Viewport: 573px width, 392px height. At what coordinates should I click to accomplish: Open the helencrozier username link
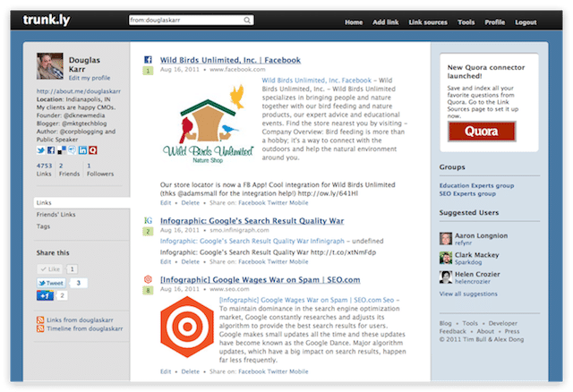tap(473, 282)
